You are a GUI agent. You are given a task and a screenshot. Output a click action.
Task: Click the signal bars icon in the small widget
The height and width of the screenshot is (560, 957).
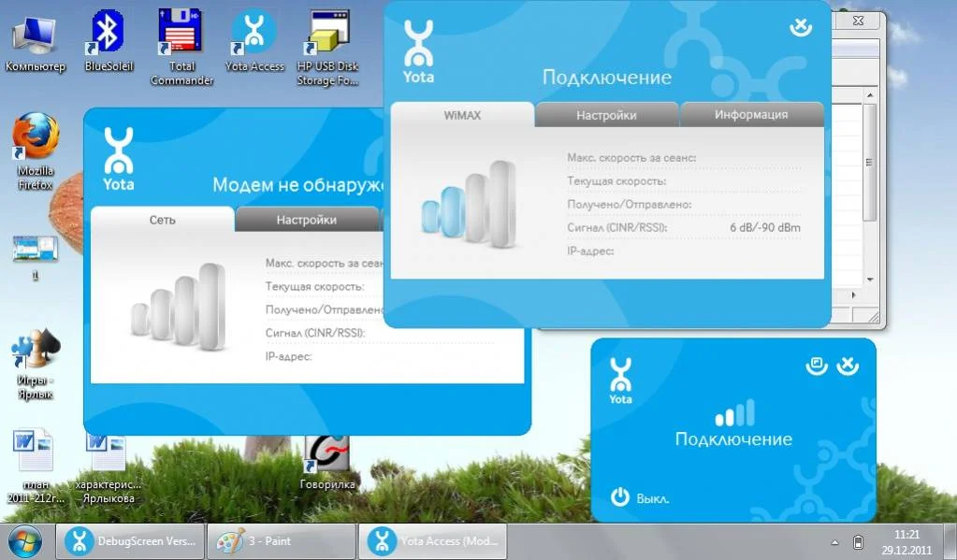coord(735,413)
